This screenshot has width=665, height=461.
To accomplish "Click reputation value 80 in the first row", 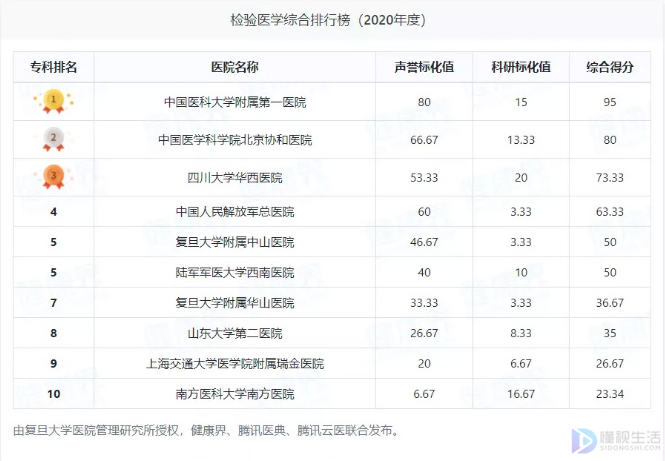I will tap(424, 102).
